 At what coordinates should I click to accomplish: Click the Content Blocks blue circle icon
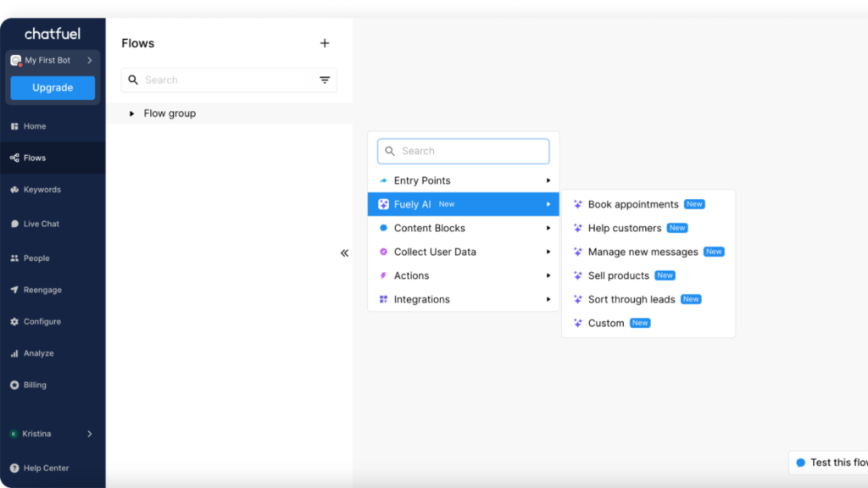(x=383, y=228)
